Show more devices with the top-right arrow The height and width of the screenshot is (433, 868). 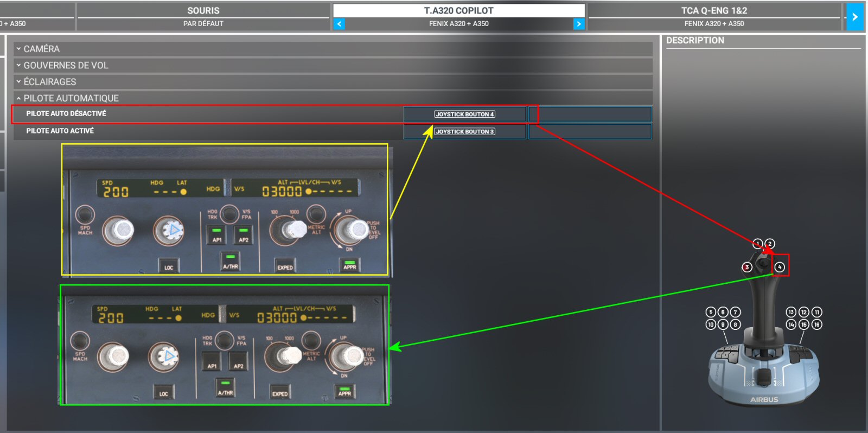click(x=855, y=17)
